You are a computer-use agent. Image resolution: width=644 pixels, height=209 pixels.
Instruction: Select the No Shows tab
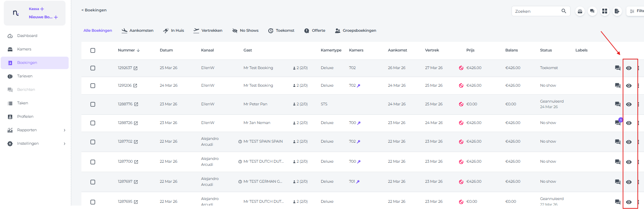245,31
